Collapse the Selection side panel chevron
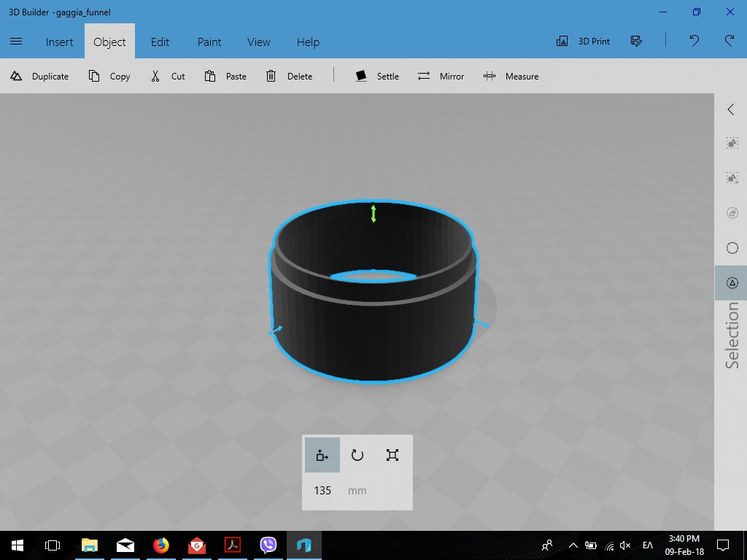The height and width of the screenshot is (560, 747). (x=731, y=109)
